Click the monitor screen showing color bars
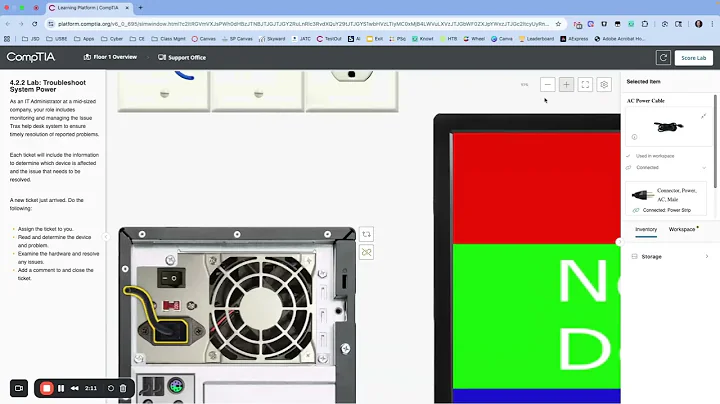The height and width of the screenshot is (404, 720). [x=536, y=268]
